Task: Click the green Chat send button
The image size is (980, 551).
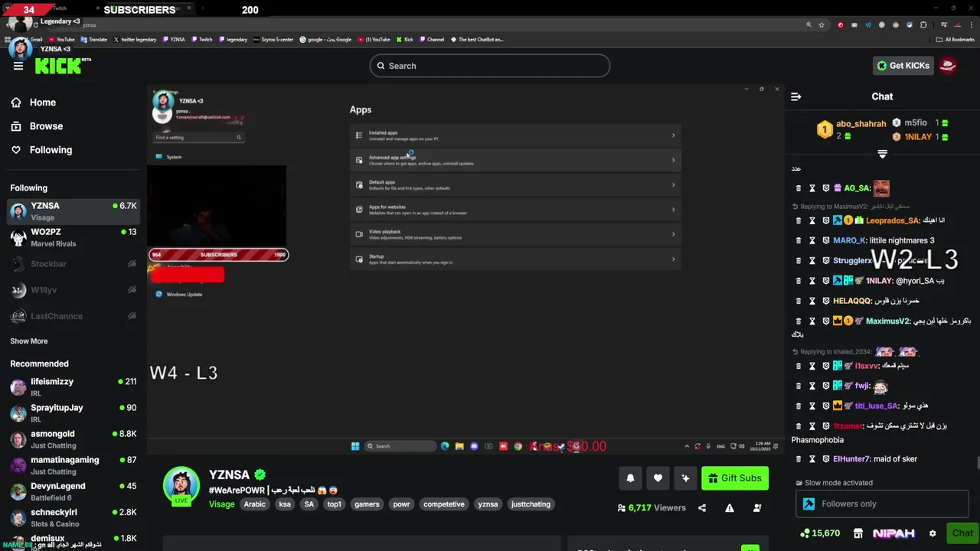Action: (962, 533)
